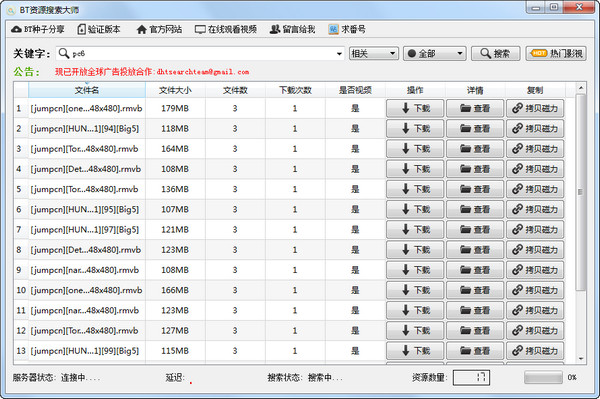Click the advertisement email notice text
Viewport: 600px width, 399px height.
(x=152, y=72)
